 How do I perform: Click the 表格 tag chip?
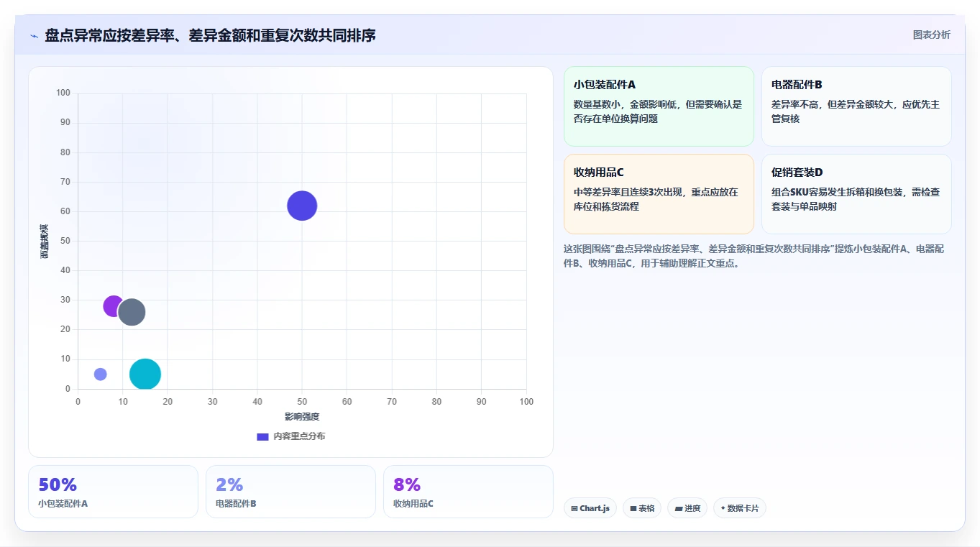point(642,508)
